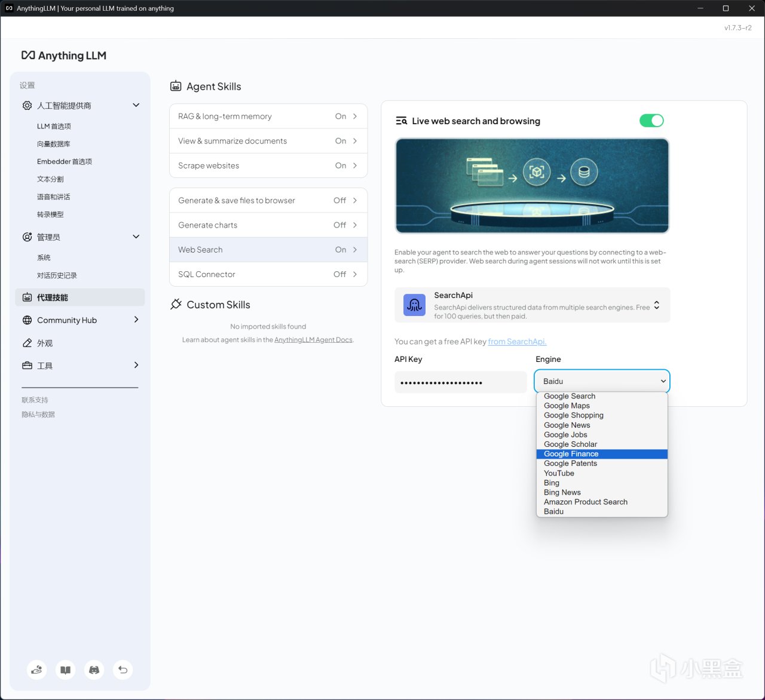Click the tools briefcase icon
Screen dimensions: 765x700
(27, 366)
